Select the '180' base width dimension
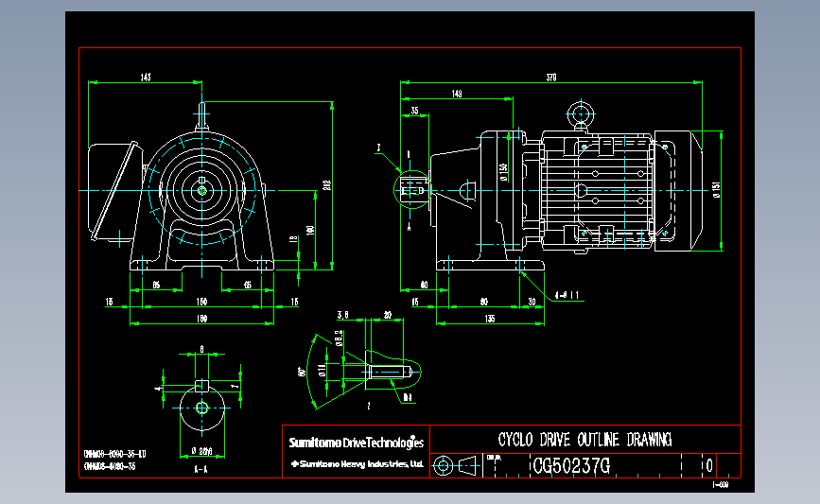 point(201,319)
